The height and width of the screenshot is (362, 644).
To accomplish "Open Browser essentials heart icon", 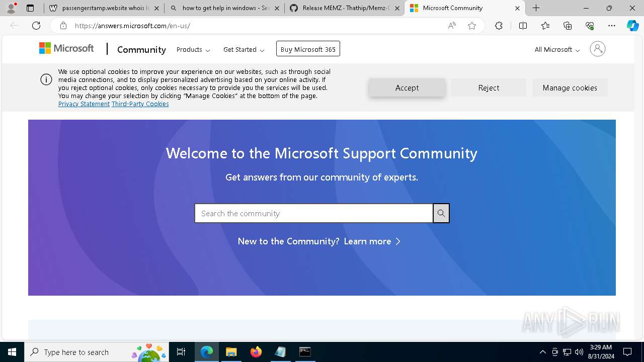I will tap(590, 26).
